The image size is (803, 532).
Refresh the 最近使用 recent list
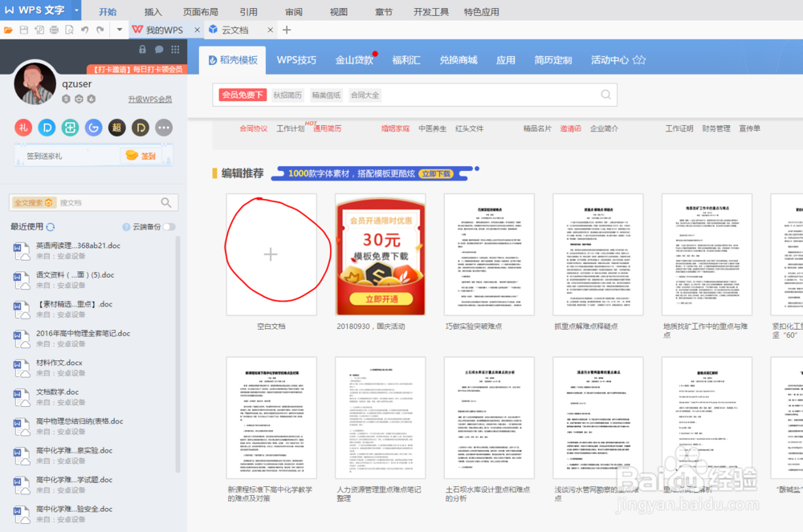pos(50,226)
